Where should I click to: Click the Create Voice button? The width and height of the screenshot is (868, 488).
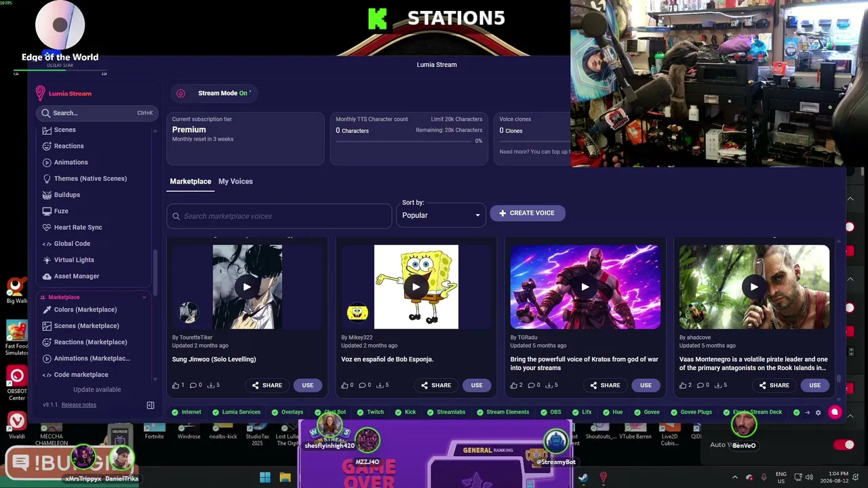(528, 213)
